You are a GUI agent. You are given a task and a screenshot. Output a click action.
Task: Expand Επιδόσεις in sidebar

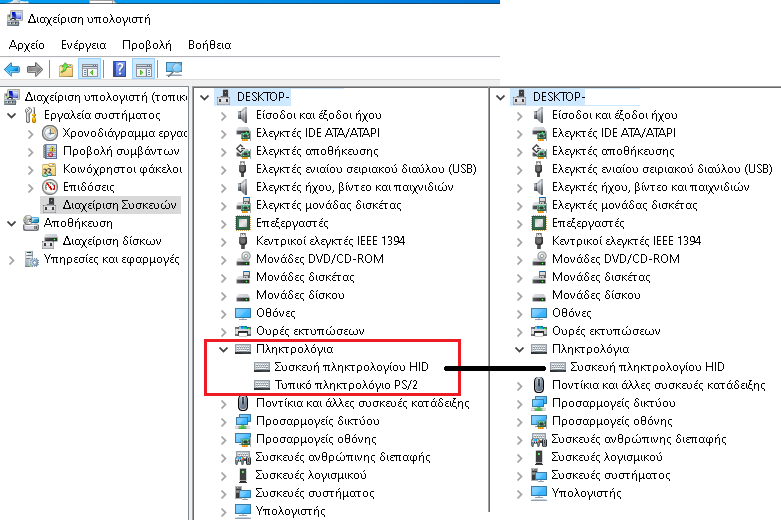tap(31, 187)
